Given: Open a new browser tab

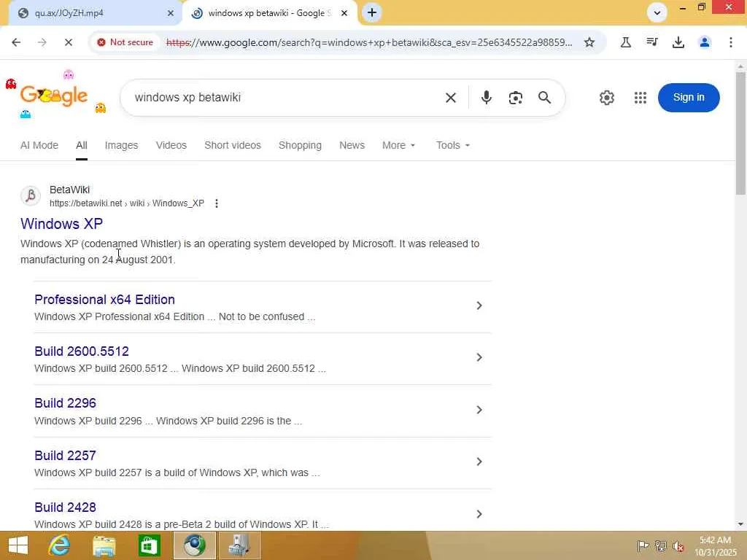Looking at the screenshot, I should [x=372, y=13].
